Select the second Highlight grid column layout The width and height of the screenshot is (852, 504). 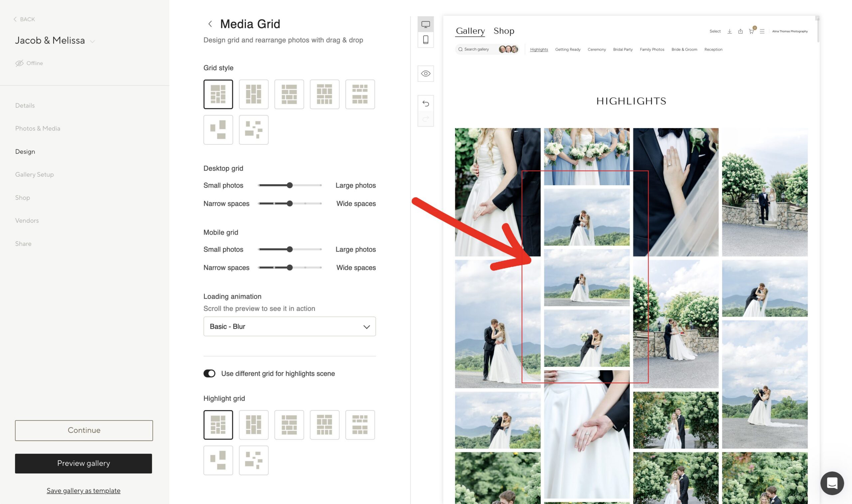pyautogui.click(x=253, y=425)
